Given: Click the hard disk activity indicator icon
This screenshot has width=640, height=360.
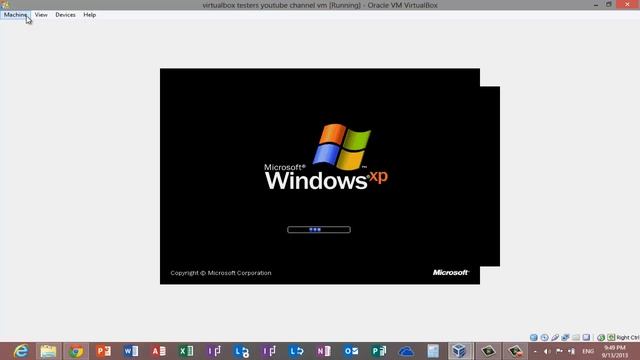Looking at the screenshot, I should click(x=533, y=338).
